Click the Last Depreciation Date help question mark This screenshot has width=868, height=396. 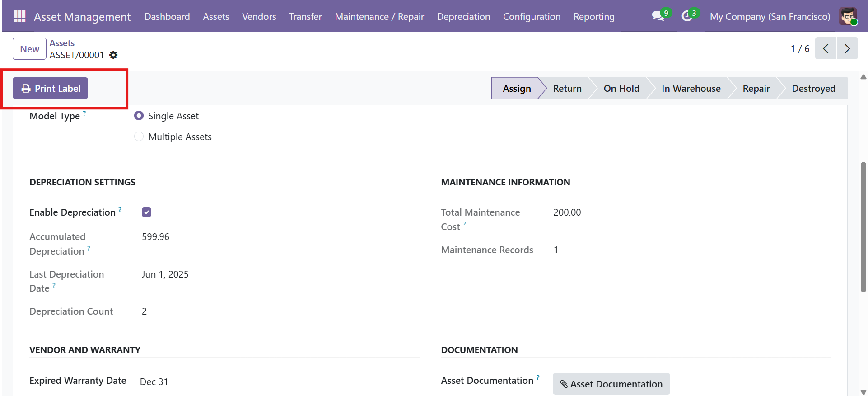54,285
